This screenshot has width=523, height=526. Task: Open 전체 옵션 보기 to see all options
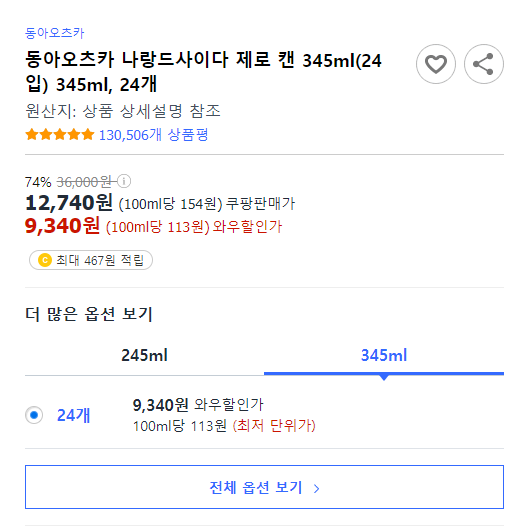click(x=264, y=487)
